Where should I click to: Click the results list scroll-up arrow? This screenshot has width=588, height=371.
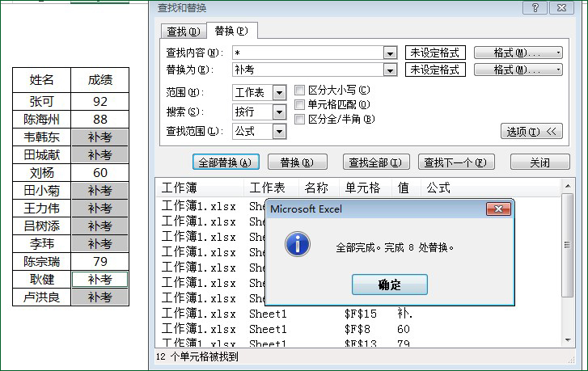[568, 186]
